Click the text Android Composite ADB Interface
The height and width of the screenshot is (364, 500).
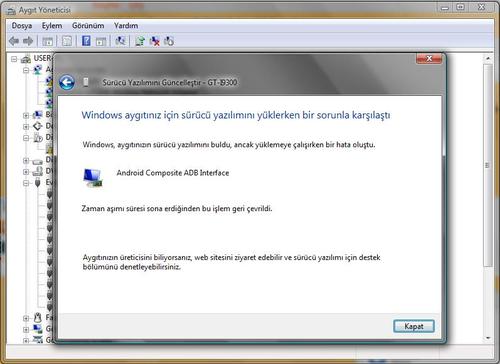[x=173, y=173]
